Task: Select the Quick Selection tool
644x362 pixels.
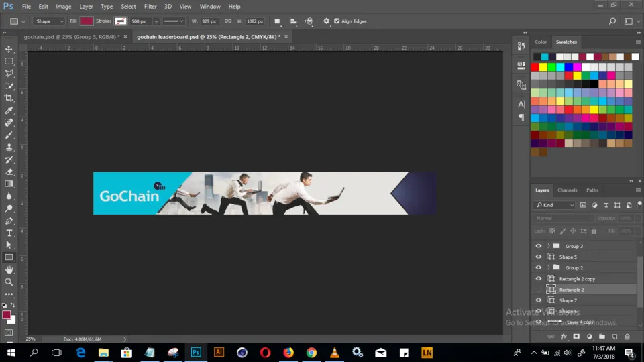Action: click(9, 86)
